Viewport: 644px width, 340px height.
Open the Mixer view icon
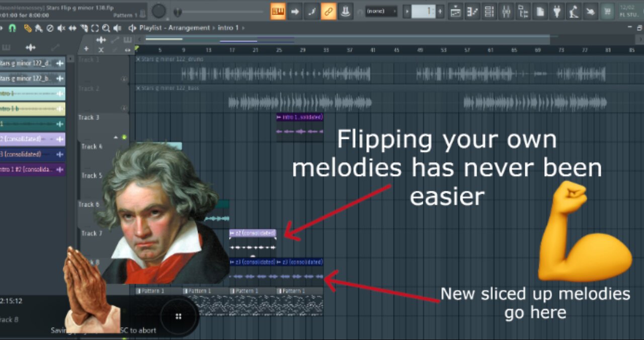506,11
